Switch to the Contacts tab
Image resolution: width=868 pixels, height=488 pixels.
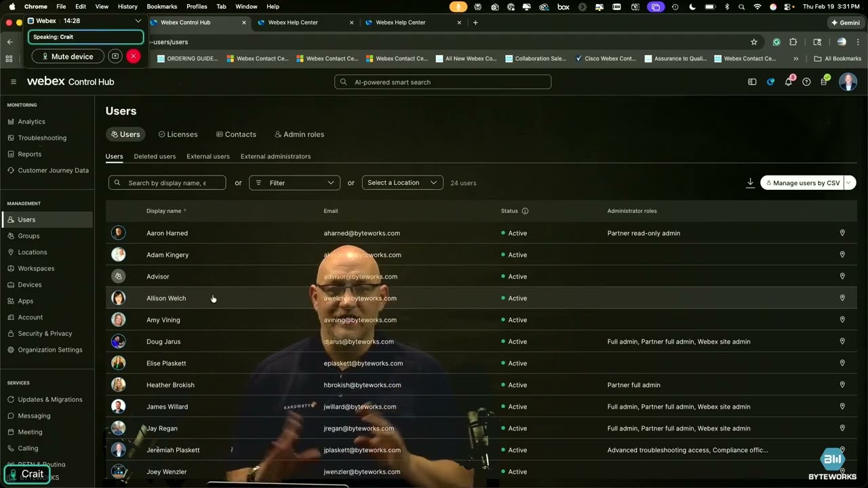pos(236,134)
